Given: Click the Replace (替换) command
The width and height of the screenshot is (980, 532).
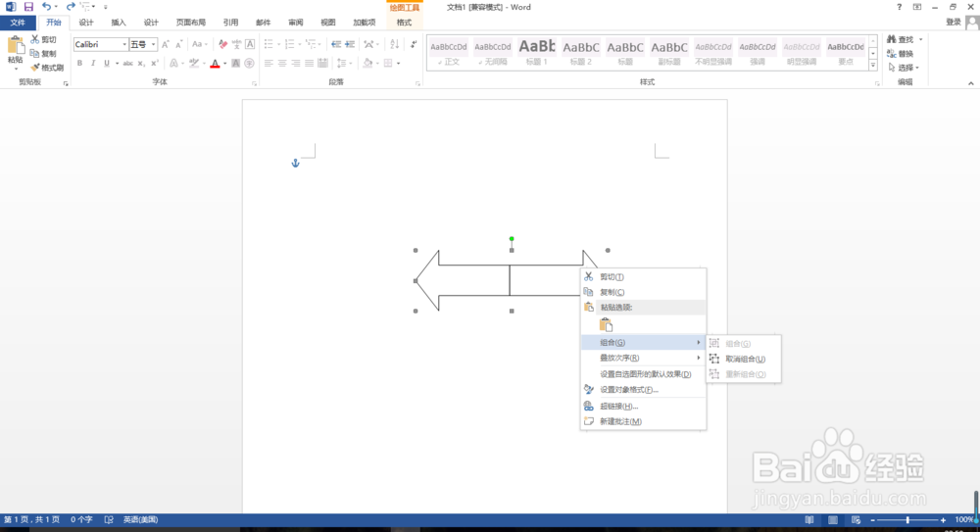Looking at the screenshot, I should click(900, 54).
